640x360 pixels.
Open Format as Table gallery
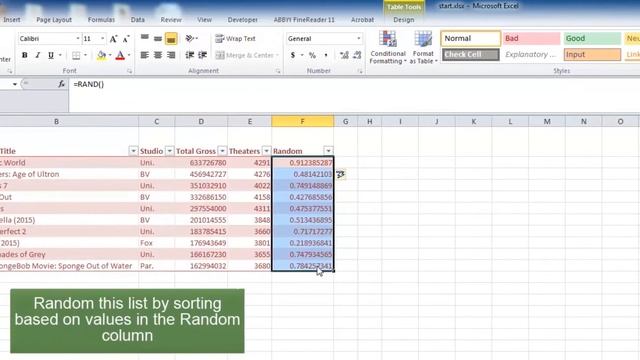coord(423,48)
